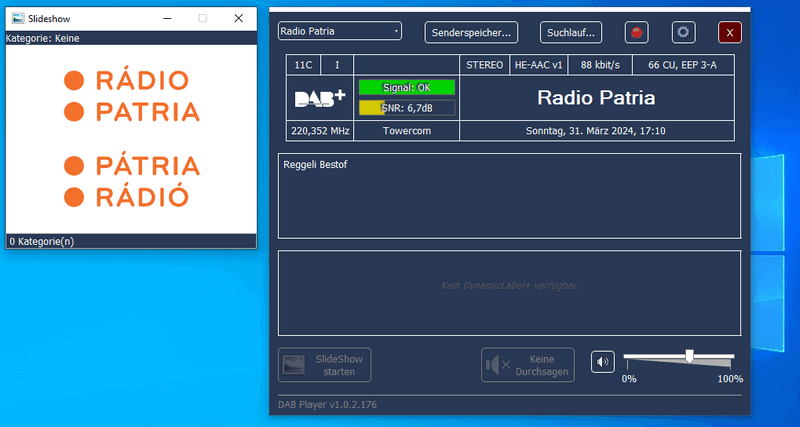Click the Reggeli Bestof text panel
This screenshot has width=800, height=427.
509,196
